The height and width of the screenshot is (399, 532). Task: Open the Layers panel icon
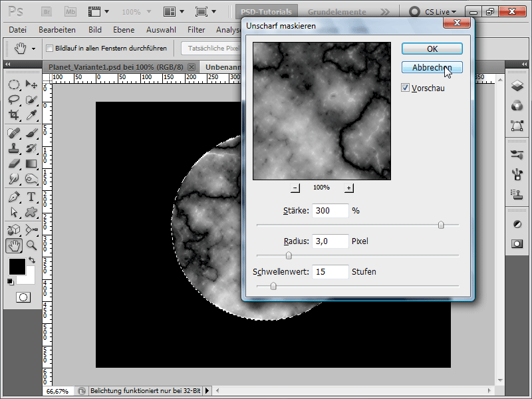point(517,86)
